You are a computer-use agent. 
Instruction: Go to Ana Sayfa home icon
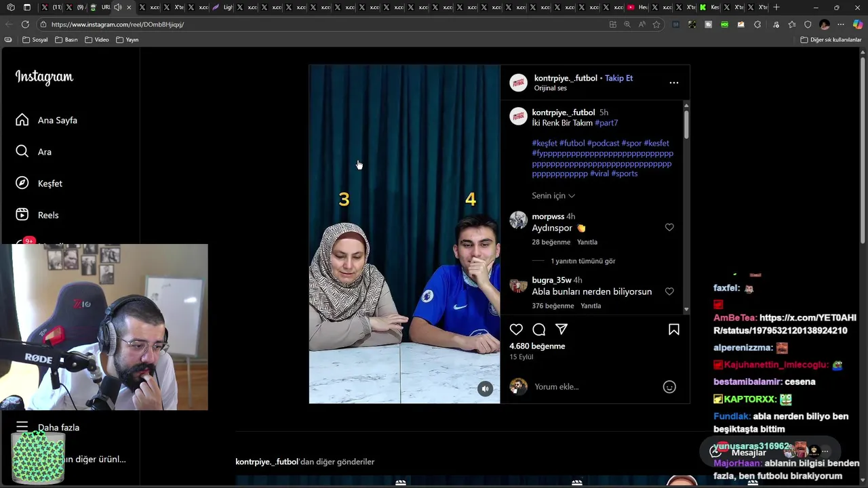click(x=22, y=120)
